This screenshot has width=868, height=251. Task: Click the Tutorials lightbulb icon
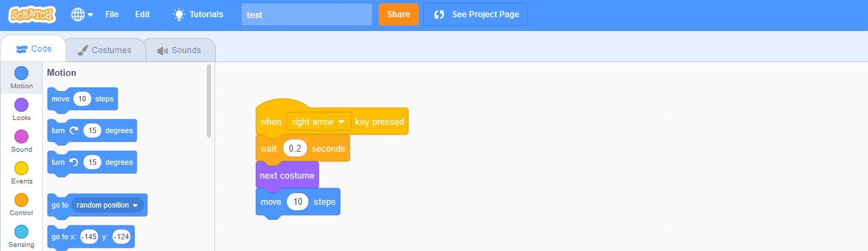(179, 14)
